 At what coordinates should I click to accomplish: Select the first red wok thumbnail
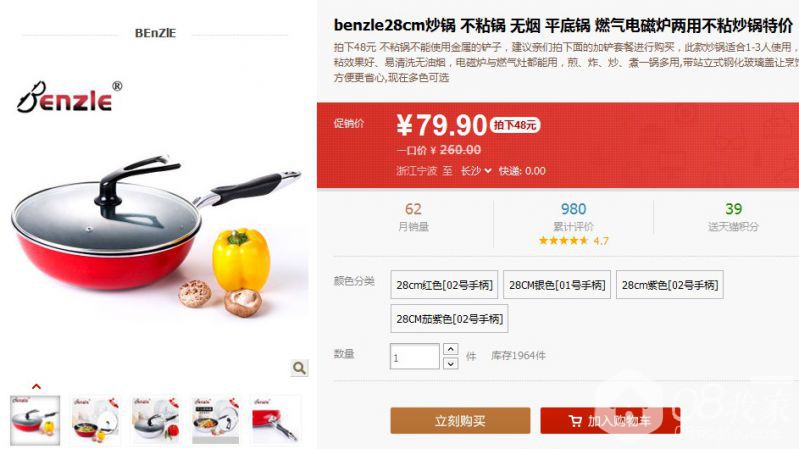coord(35,420)
